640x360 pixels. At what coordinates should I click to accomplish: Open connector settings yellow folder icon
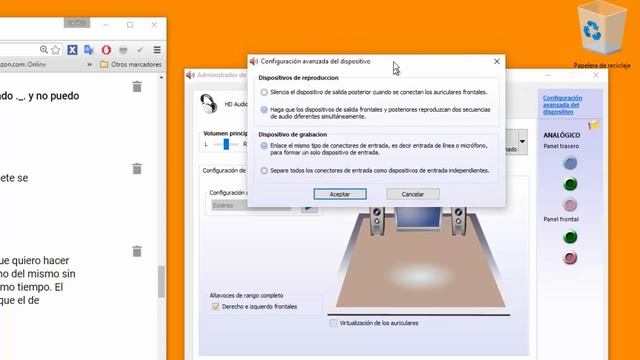[593, 124]
